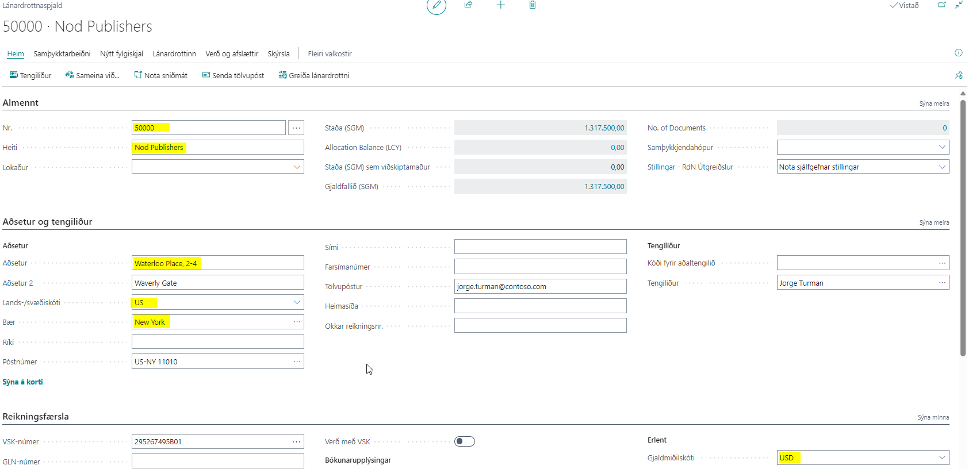This screenshot has width=980, height=469.
Task: Expand the Samþykkjendahópur dropdown
Action: pyautogui.click(x=941, y=147)
